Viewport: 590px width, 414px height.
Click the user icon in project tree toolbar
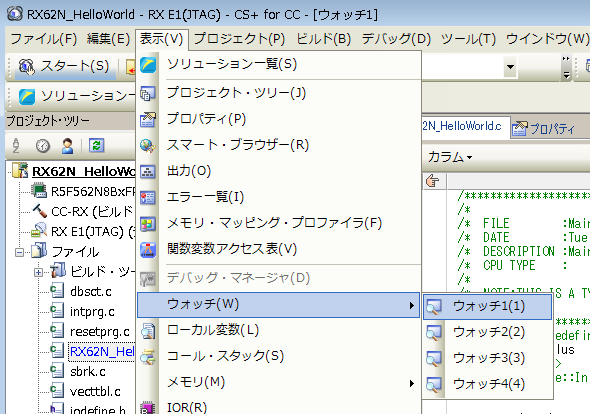[x=68, y=146]
